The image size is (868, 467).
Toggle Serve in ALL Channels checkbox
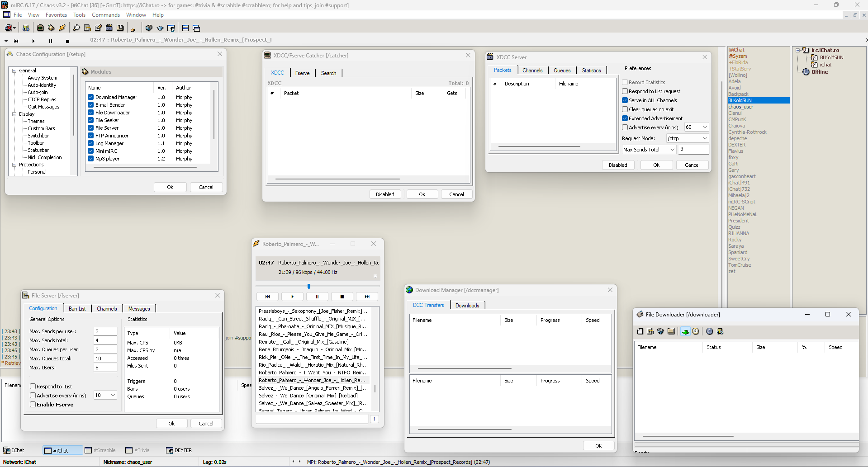coord(625,100)
